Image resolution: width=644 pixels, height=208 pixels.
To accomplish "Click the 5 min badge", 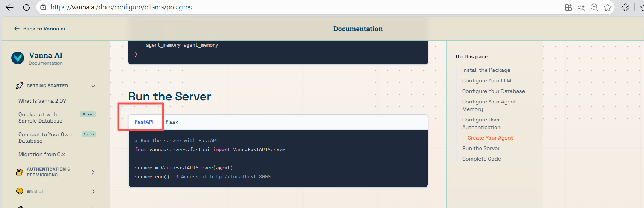I will [89, 134].
